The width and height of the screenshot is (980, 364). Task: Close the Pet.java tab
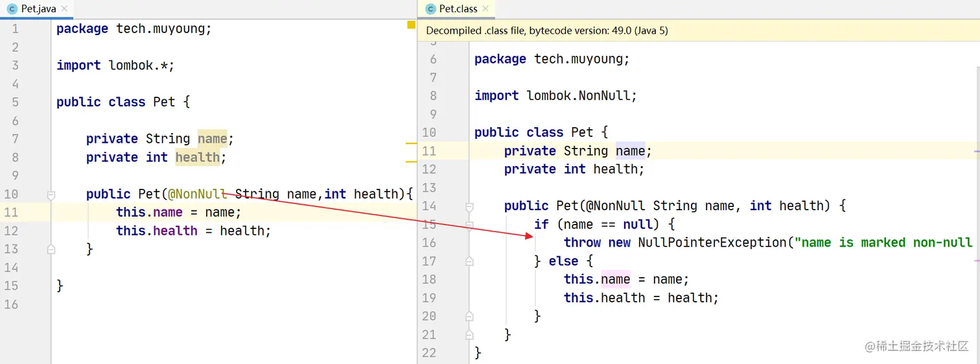click(x=65, y=9)
